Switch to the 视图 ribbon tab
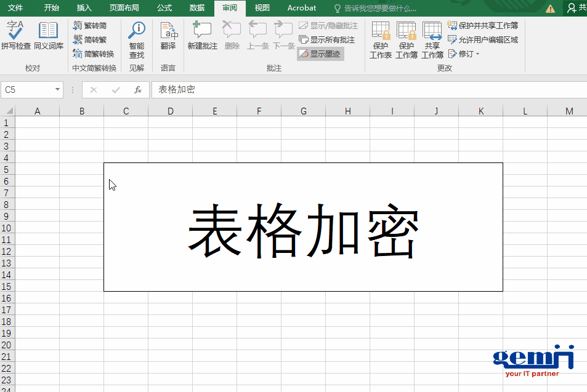Image resolution: width=587 pixels, height=392 pixels. 261,8
